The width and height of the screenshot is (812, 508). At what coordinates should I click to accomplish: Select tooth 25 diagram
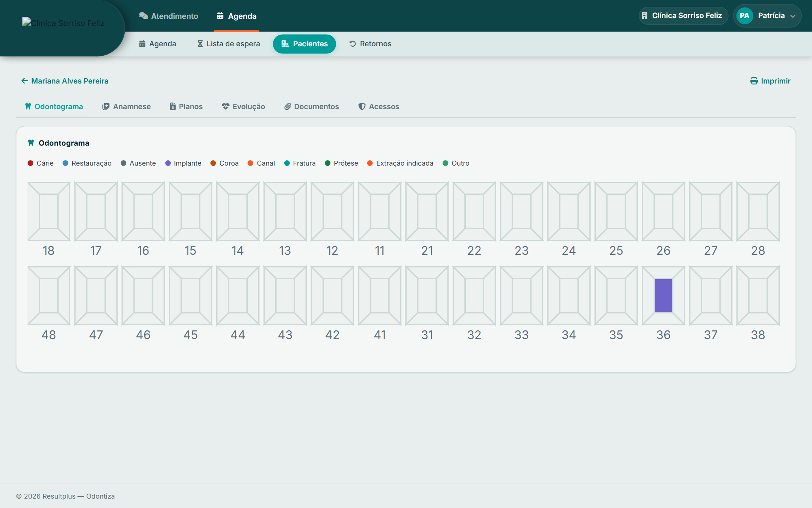coord(616,211)
